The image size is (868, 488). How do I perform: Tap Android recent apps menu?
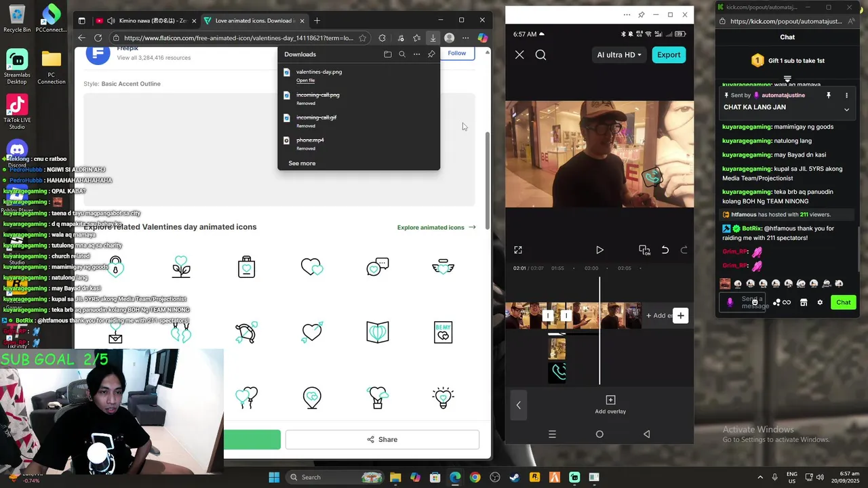click(x=552, y=434)
